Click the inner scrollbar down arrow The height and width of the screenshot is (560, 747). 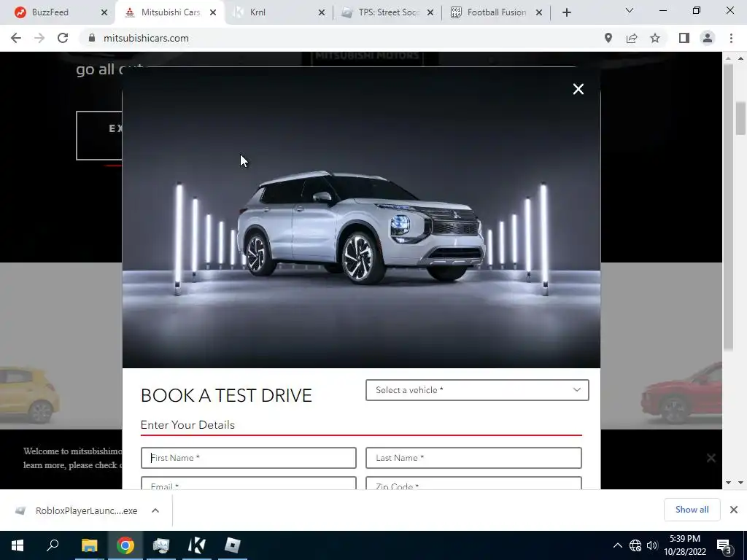click(x=727, y=483)
